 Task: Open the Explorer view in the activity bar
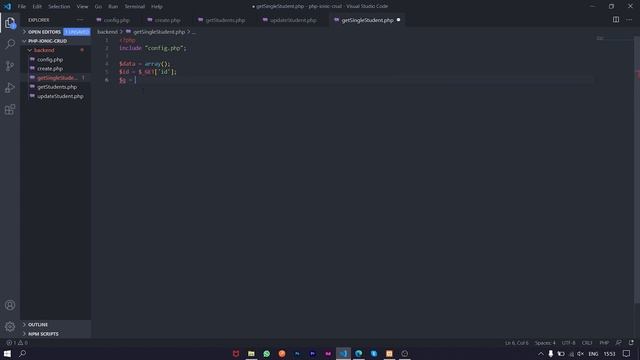[10, 22]
